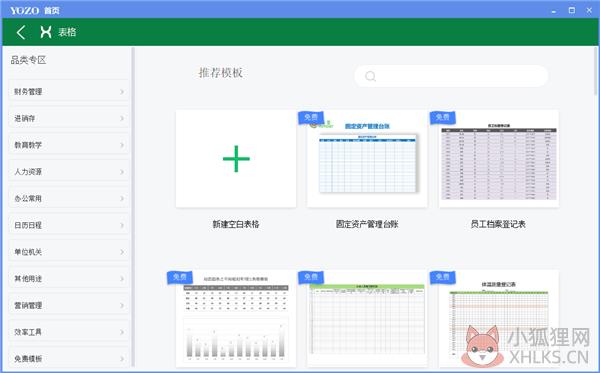Minimize the YOZO window
The width and height of the screenshot is (600, 373).
pos(554,11)
